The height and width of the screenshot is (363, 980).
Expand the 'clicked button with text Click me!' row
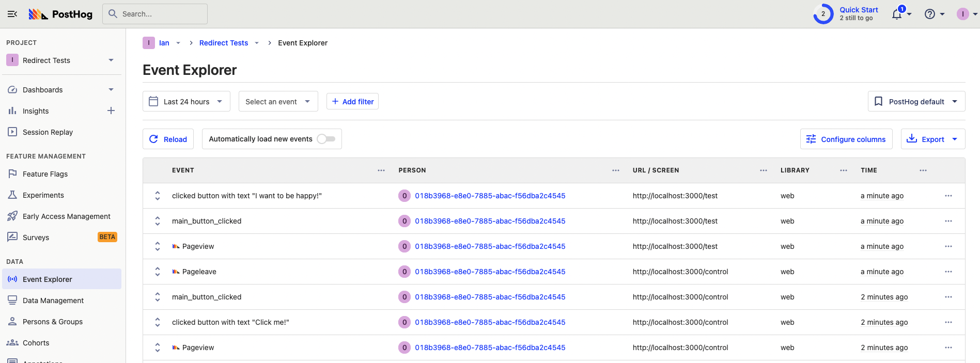pyautogui.click(x=158, y=322)
